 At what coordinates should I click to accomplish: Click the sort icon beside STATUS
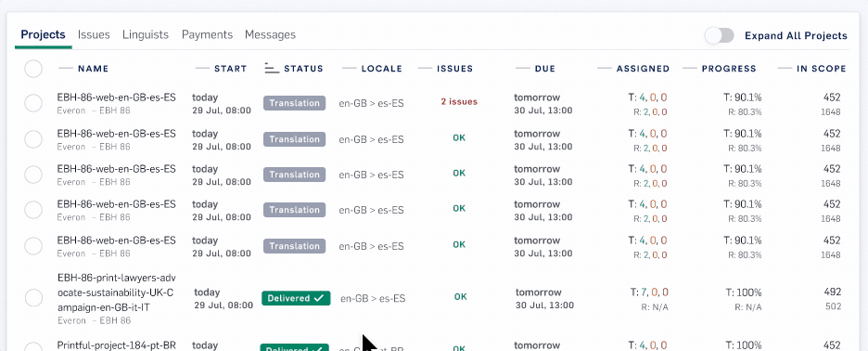(271, 68)
